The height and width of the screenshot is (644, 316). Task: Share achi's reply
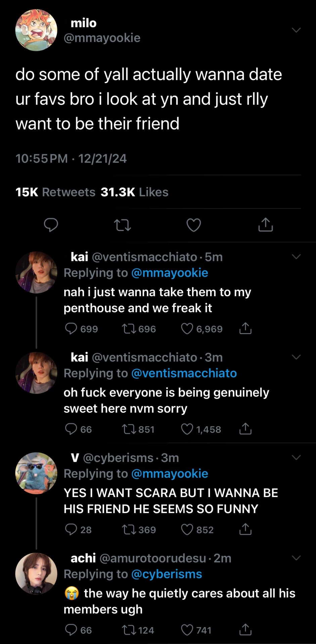[245, 630]
